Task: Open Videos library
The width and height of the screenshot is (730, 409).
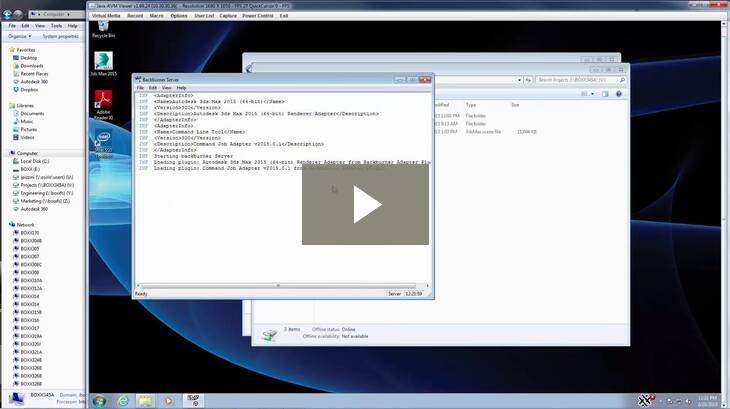Action: coord(27,137)
